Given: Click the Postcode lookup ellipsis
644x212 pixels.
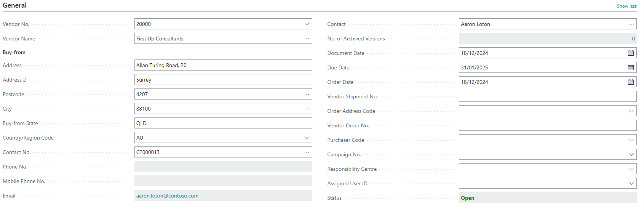Looking at the screenshot, I should pos(307,94).
